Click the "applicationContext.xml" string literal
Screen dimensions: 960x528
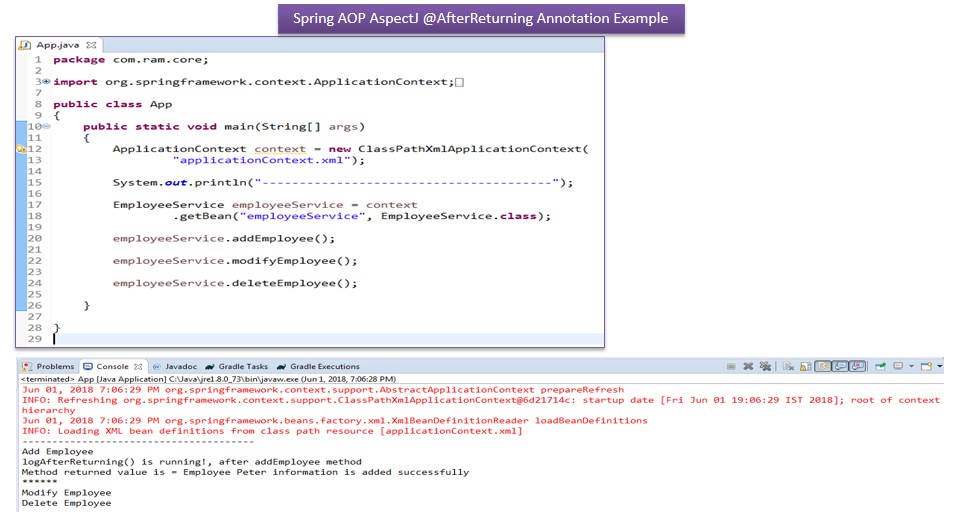click(x=262, y=160)
